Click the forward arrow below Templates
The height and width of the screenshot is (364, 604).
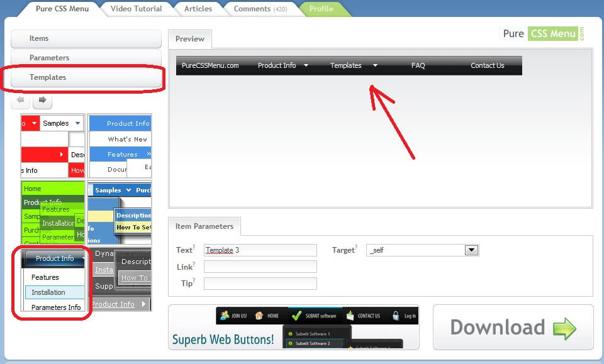point(42,100)
